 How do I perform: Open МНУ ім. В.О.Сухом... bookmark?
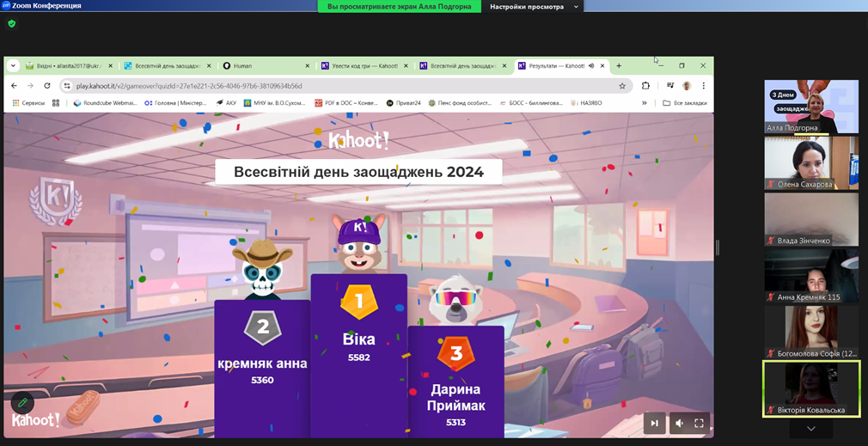coord(275,103)
